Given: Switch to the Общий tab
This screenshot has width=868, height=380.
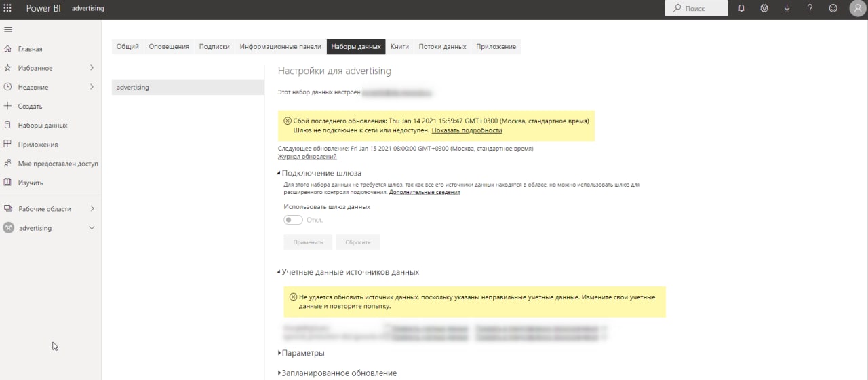Looking at the screenshot, I should pos(127,47).
